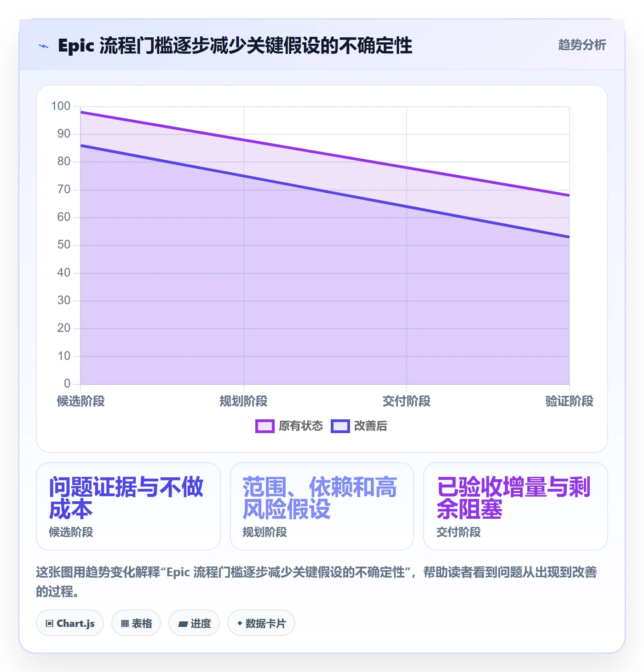Open the 已验收增量与剩余阻塞 card

[516, 506]
